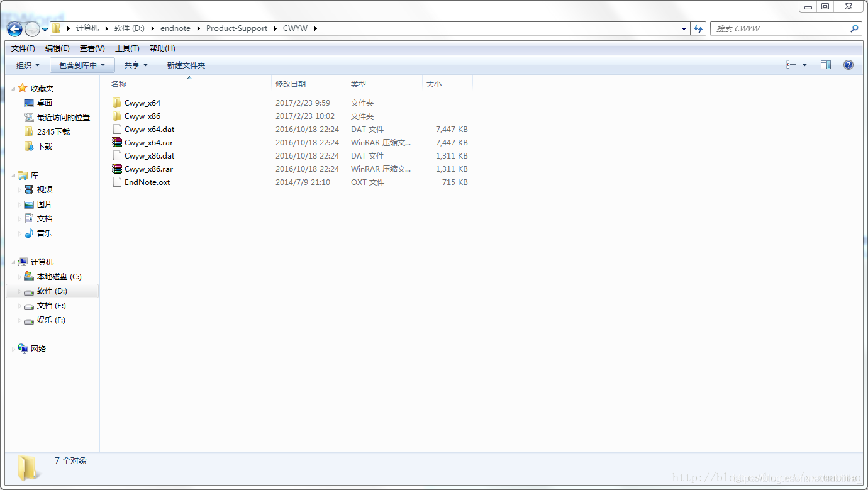Viewport: 868px width, 490px height.
Task: Click the Back navigation arrow
Action: 14,29
